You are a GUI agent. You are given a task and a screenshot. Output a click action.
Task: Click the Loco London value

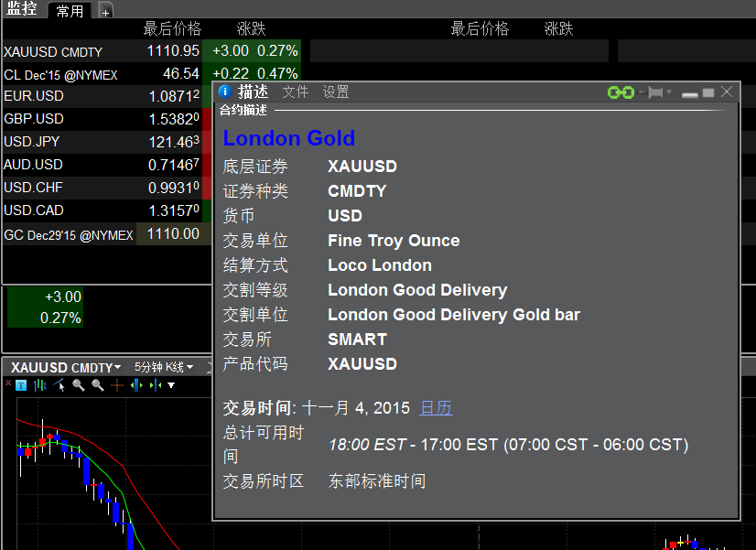[x=380, y=265]
